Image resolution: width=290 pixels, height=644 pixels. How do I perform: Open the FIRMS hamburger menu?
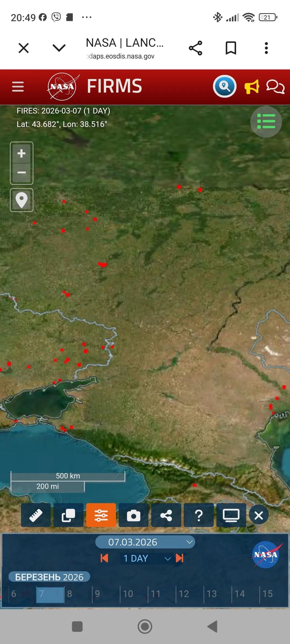point(18,87)
